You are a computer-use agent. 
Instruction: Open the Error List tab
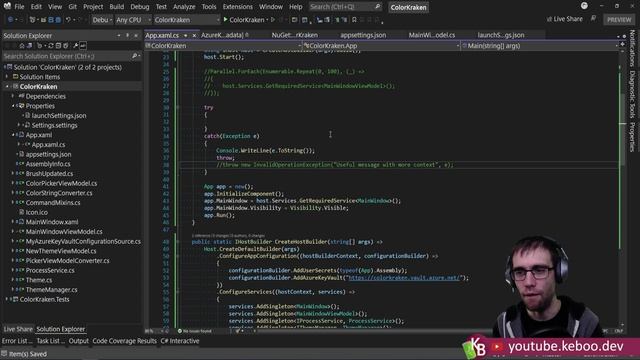pyautogui.click(x=17, y=341)
